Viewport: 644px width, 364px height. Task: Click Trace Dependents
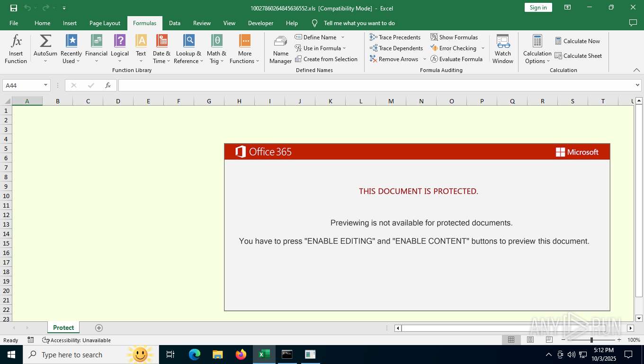(x=396, y=48)
